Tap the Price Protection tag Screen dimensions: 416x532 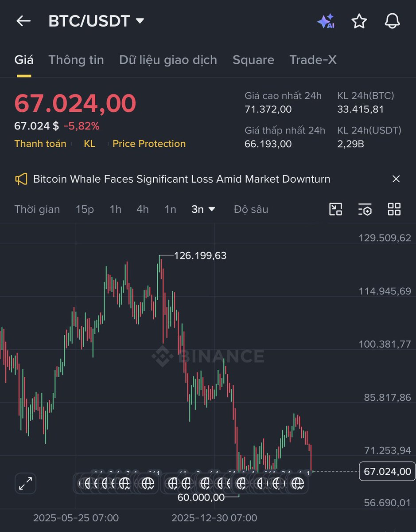(x=149, y=144)
